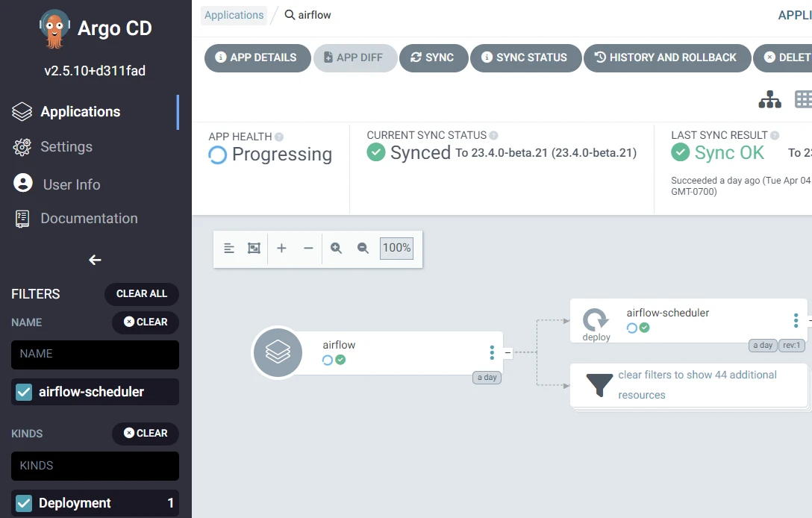Click the SYNC button
This screenshot has height=518, width=812.
pyautogui.click(x=434, y=57)
